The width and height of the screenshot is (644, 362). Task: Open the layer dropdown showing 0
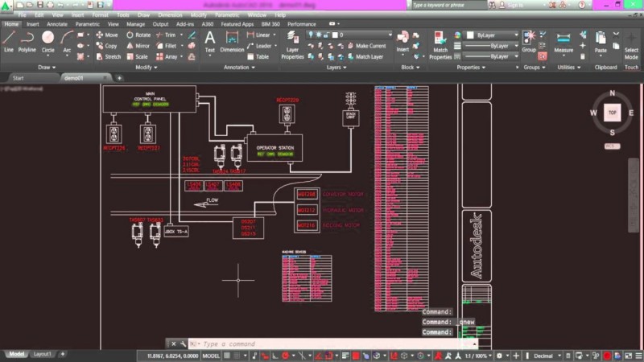(x=349, y=35)
